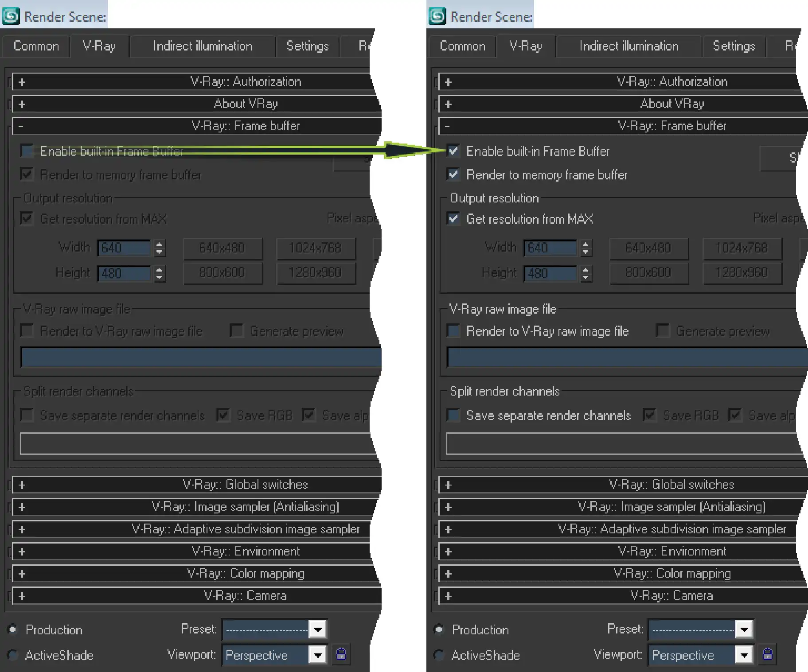Click the lock viewport icon in right window

767,654
